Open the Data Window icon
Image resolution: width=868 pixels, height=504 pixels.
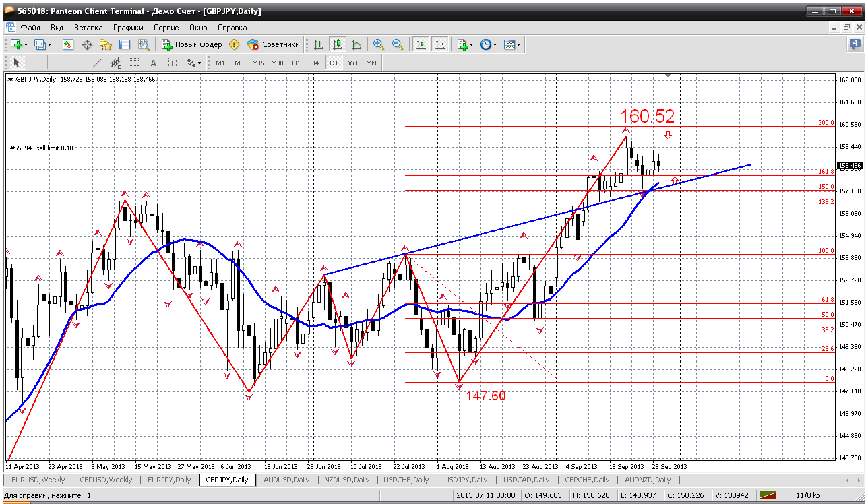click(x=87, y=44)
